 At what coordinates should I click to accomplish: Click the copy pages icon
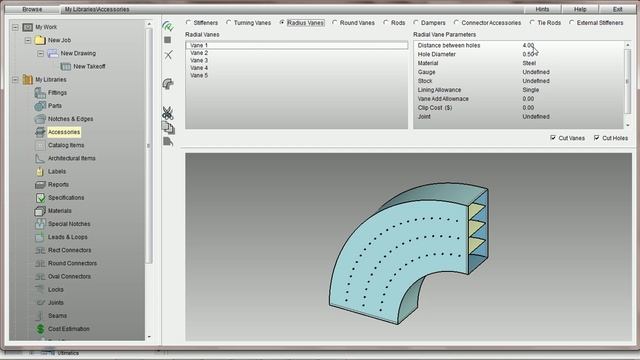[168, 128]
